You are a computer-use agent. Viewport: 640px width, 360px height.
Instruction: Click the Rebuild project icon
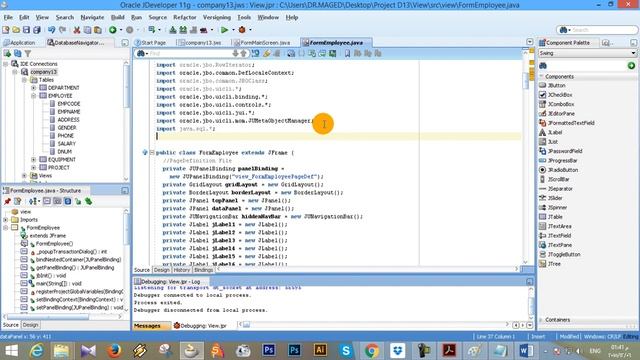coord(183,30)
